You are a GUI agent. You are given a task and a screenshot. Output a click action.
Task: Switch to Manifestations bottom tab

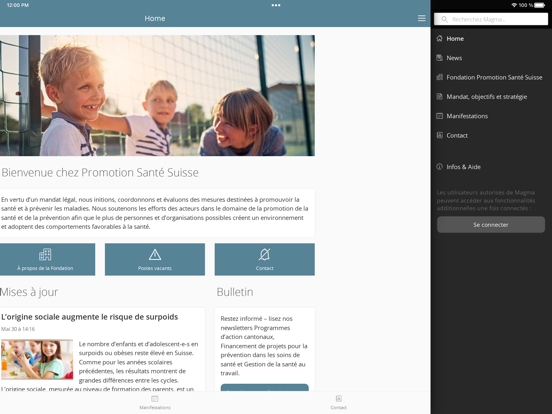coord(155,403)
